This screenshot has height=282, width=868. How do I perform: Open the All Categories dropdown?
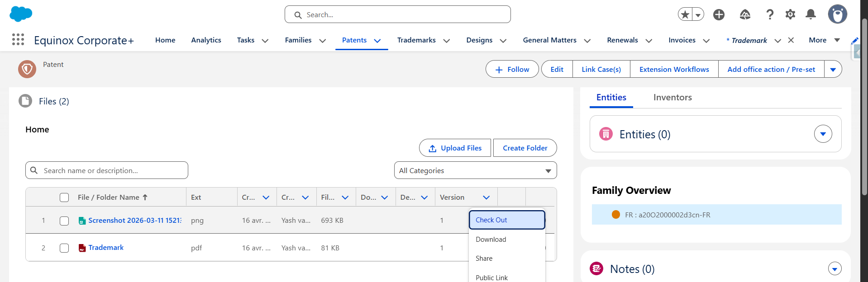click(x=475, y=170)
